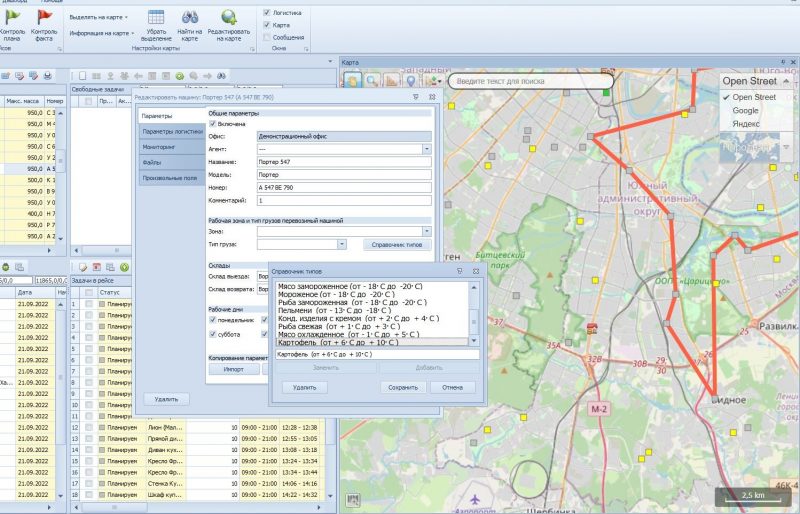Enable the Сообщения checkbox
The height and width of the screenshot is (514, 800).
(267, 37)
